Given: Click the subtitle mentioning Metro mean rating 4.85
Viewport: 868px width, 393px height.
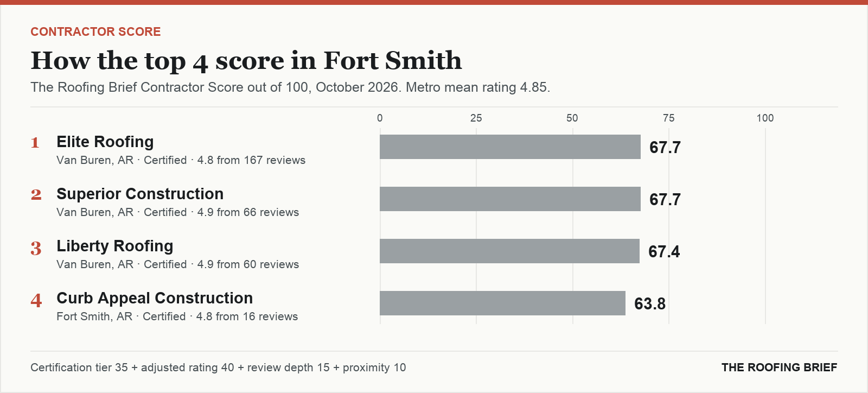Looking at the screenshot, I should (290, 87).
